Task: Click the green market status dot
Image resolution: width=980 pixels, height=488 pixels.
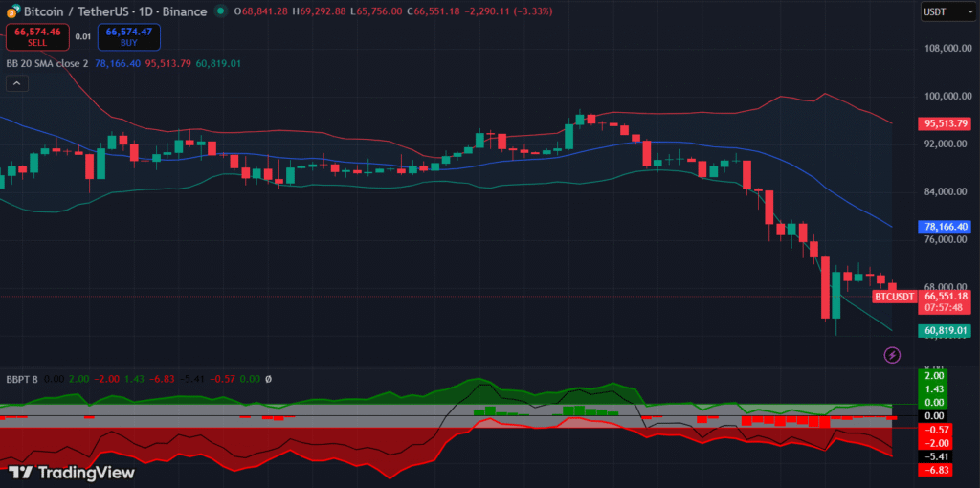Action: point(222,11)
